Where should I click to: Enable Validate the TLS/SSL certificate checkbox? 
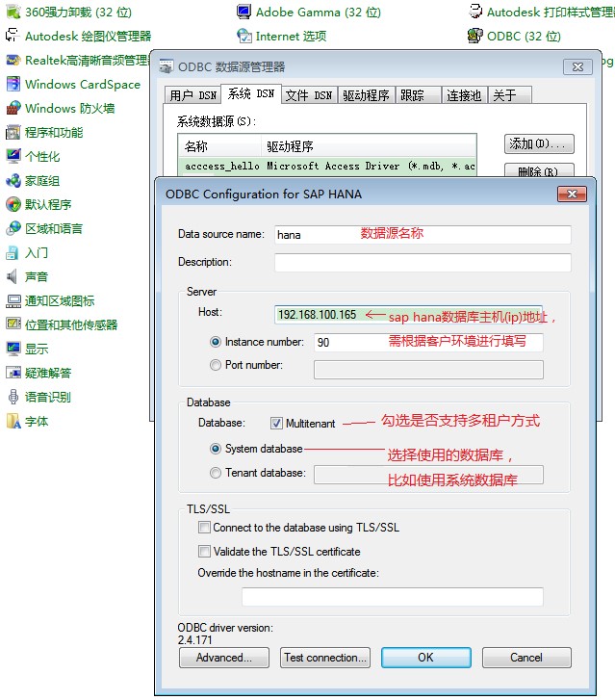coord(204,552)
